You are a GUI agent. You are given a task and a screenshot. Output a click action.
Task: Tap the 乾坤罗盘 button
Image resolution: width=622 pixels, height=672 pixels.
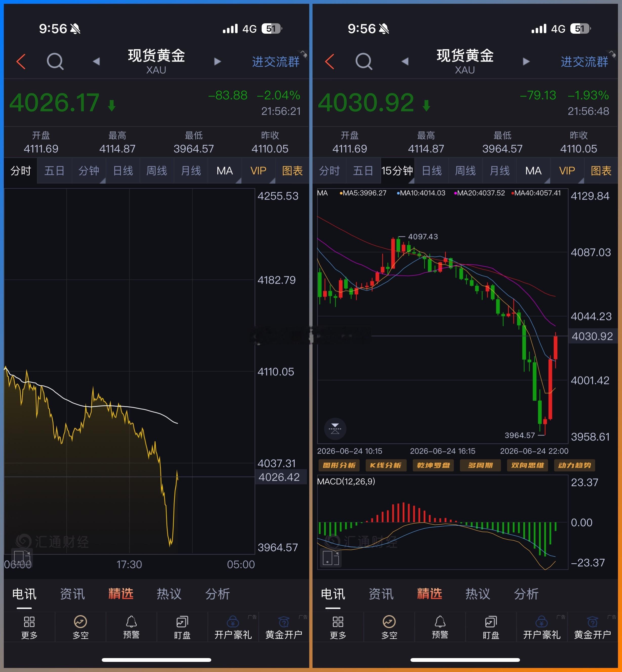pyautogui.click(x=433, y=466)
